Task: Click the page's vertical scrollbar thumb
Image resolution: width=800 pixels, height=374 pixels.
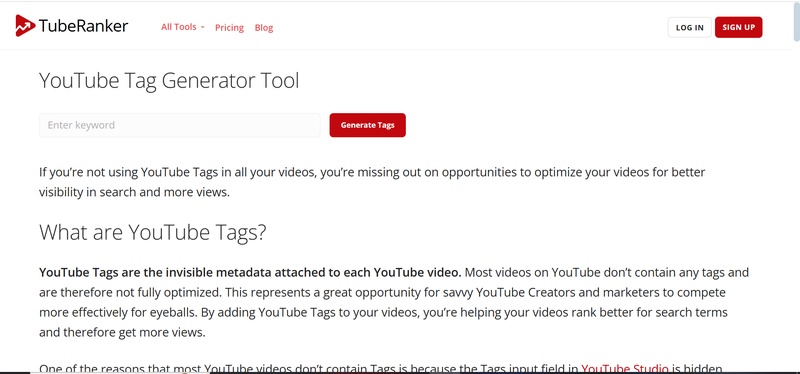Action: coord(796,21)
